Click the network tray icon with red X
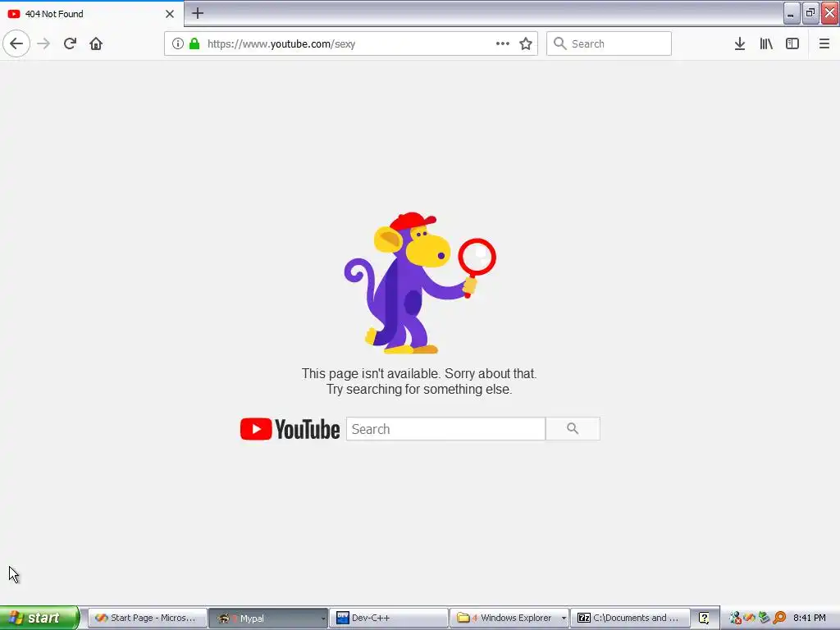Screen dimensions: 840x630 click(736, 619)
